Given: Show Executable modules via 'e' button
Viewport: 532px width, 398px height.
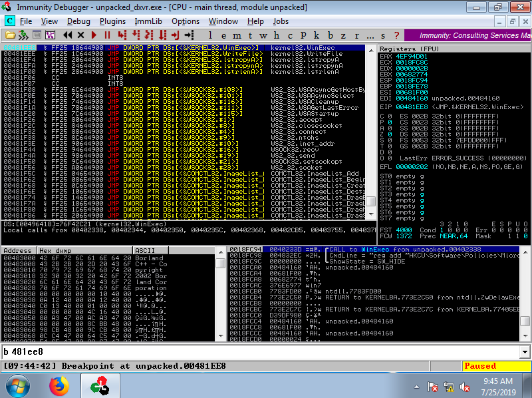Looking at the screenshot, I should coord(223,35).
